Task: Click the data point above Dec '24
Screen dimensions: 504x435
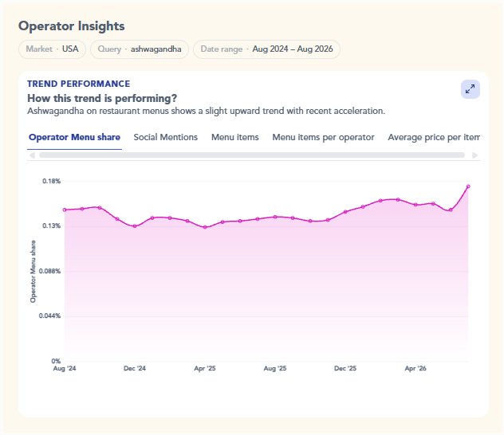Action: point(135,226)
